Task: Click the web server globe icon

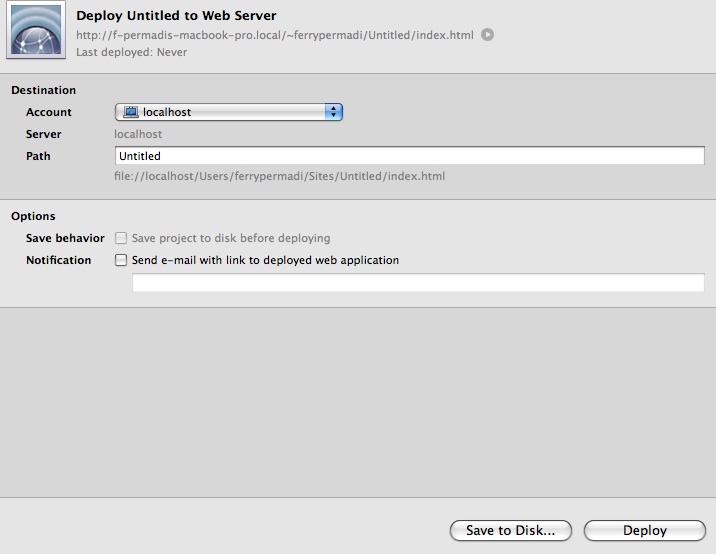Action: pyautogui.click(x=36, y=30)
